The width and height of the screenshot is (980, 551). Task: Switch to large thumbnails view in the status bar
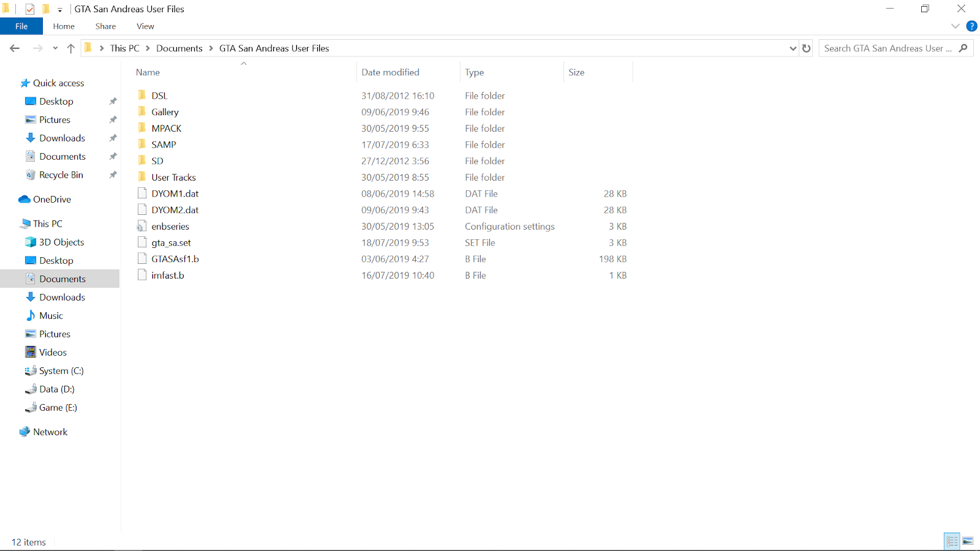(x=968, y=541)
